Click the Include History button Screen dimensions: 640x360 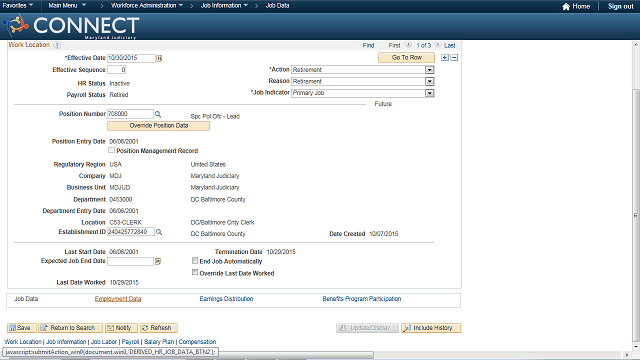[431, 328]
